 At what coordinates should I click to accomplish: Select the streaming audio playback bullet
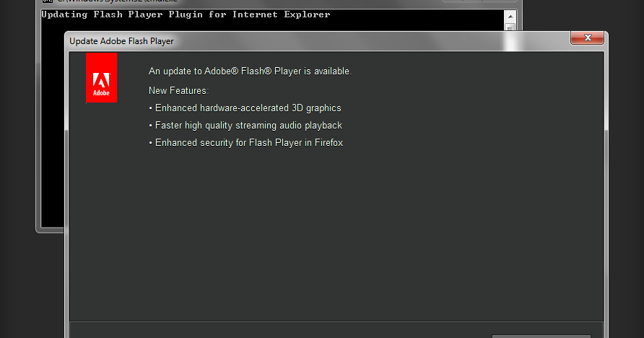point(245,125)
